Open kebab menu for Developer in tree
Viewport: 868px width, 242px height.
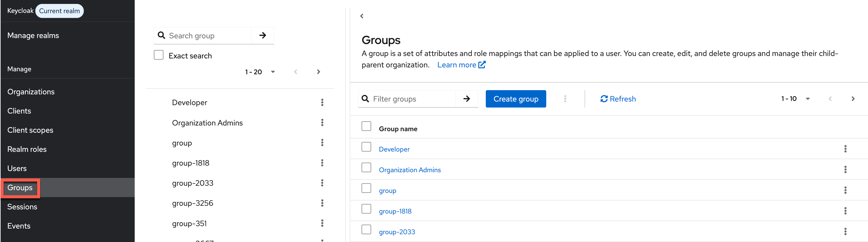point(322,102)
